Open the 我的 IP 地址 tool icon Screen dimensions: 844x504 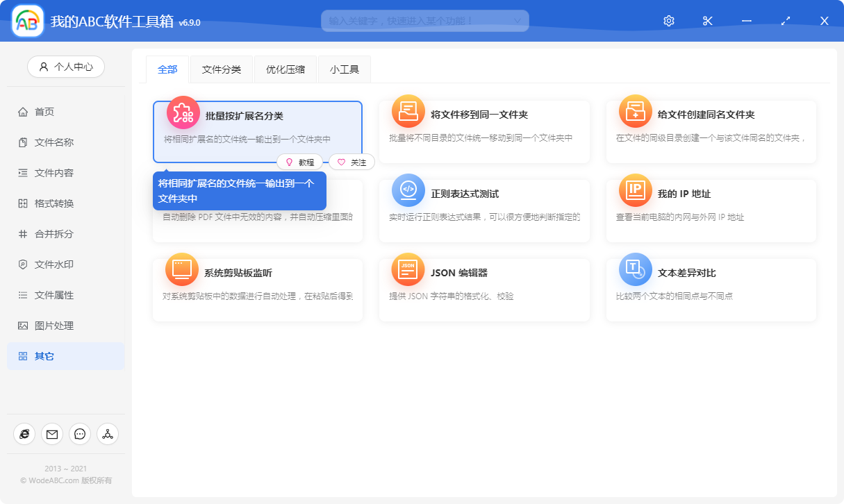click(x=634, y=190)
